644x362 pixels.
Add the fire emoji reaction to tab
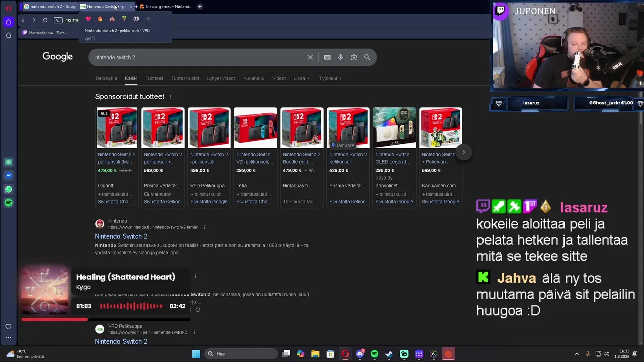[100, 19]
